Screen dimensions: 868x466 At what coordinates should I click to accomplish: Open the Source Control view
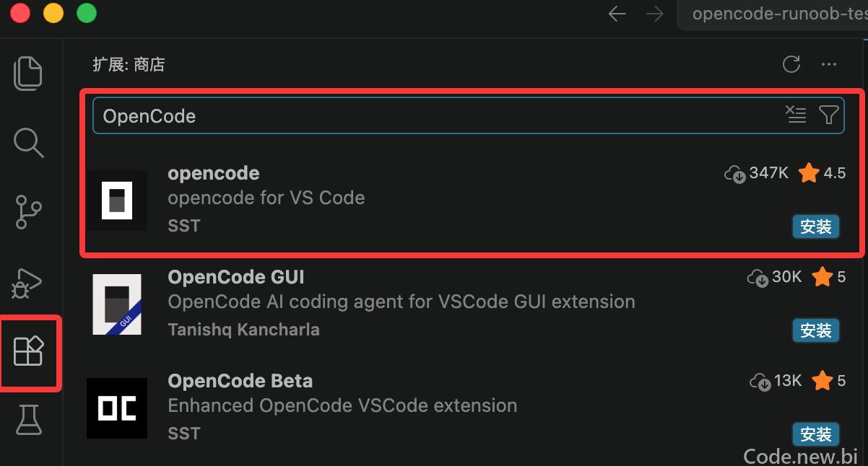point(29,212)
